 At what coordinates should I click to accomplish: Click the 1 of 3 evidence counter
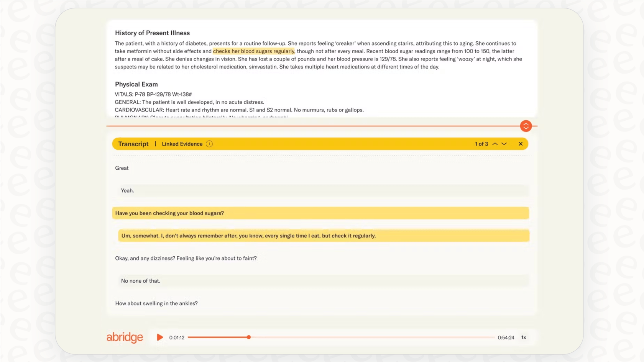(x=481, y=144)
